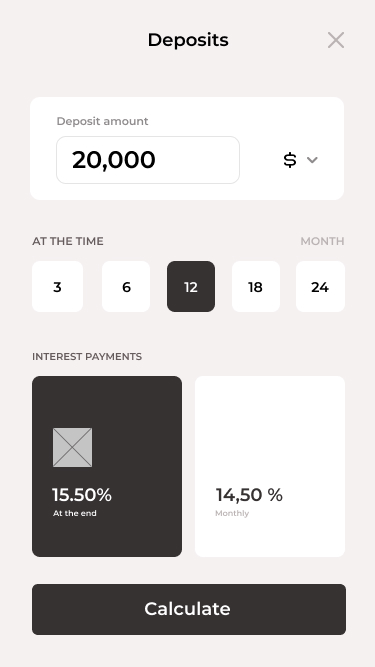Click the 14,50 % interest rate text
Viewport: 375px width, 667px height.
(249, 495)
